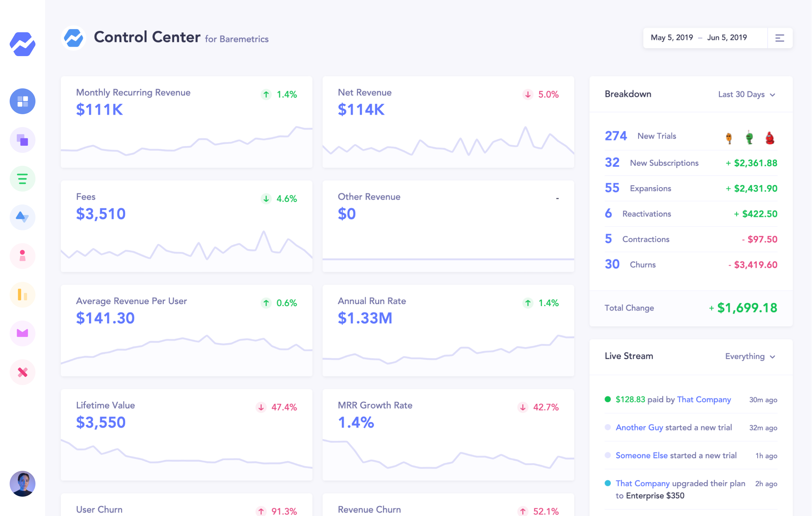Open the Everything filter for Live Stream
Screen dimensions: 812x516
click(x=750, y=356)
